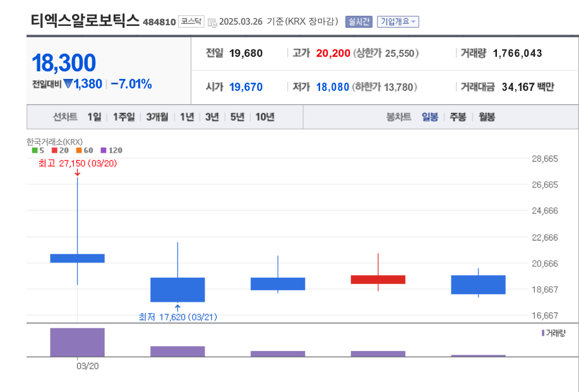The width and height of the screenshot is (579, 392).
Task: Select the 5년 line chart tab
Action: 237,117
